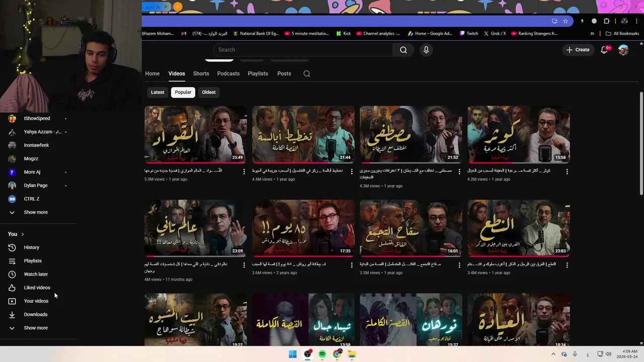
Task: Select the Latest sort filter
Action: (157, 92)
